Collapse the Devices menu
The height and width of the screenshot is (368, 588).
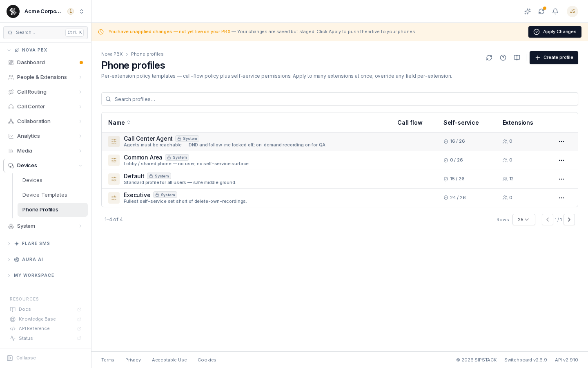(x=46, y=166)
